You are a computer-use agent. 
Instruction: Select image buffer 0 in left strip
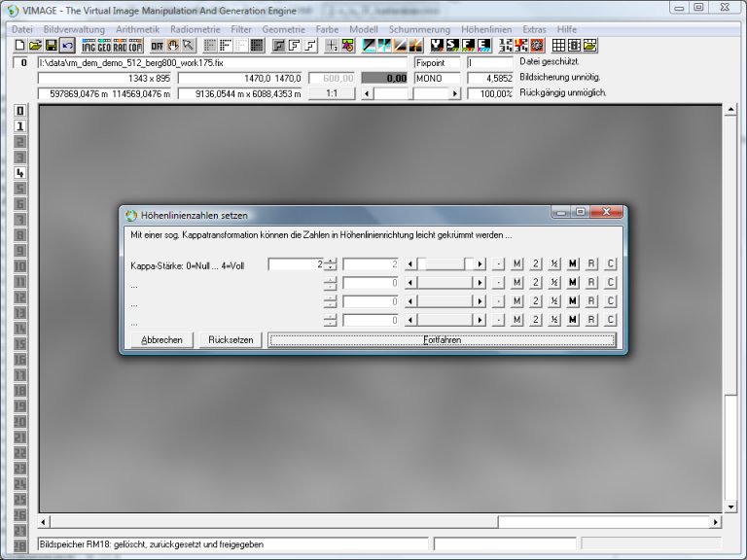point(19,111)
